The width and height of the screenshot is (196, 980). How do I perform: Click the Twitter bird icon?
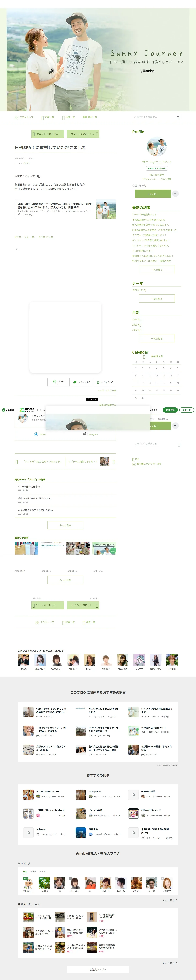(x=36, y=434)
